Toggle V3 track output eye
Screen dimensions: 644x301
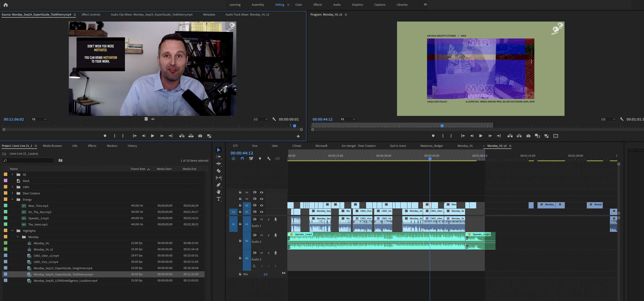[x=261, y=199]
